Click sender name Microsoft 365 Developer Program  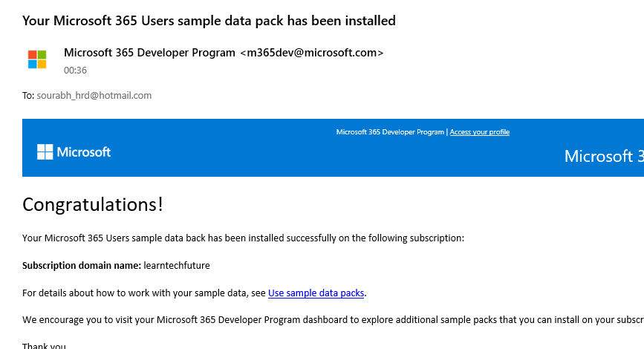pos(150,53)
